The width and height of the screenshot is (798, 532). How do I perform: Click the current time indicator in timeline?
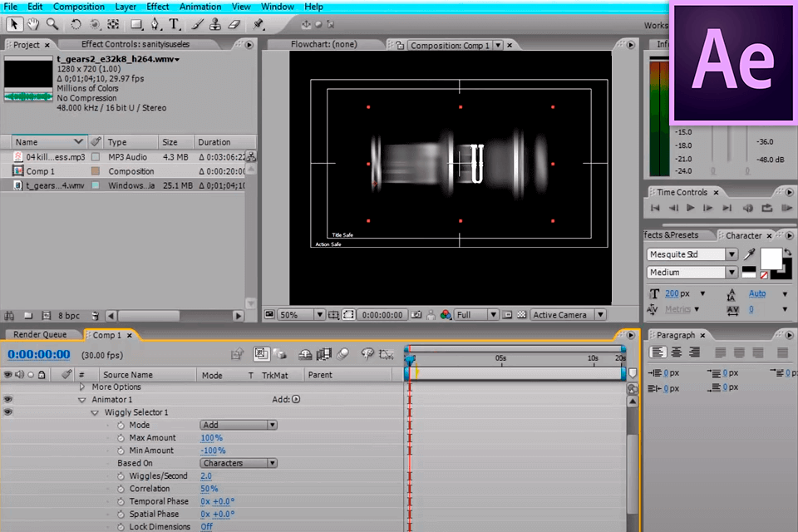tap(410, 360)
